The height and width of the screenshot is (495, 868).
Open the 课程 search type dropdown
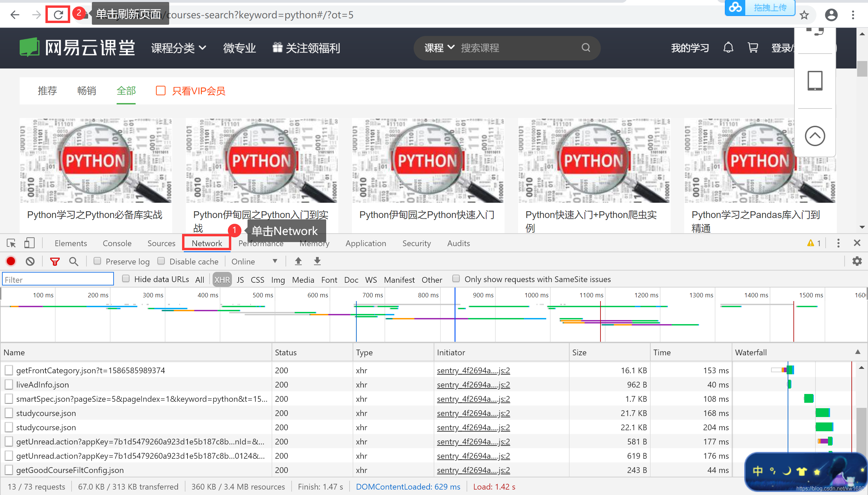(x=439, y=47)
